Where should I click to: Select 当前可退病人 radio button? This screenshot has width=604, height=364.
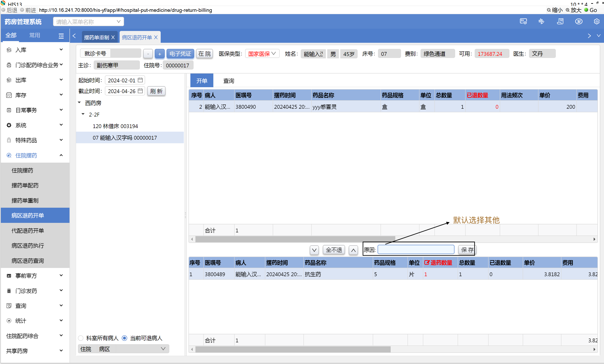[x=124, y=338]
